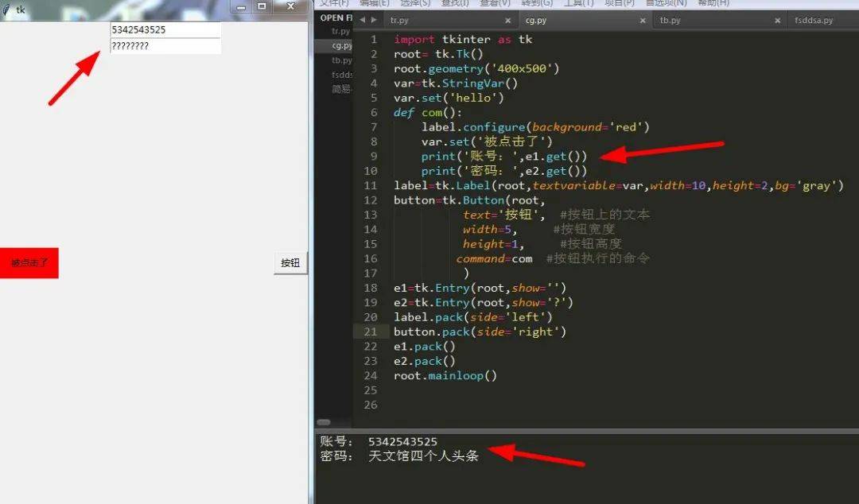The height and width of the screenshot is (504, 859).
Task: Select cg.py in the sidebar file list
Action: [333, 45]
